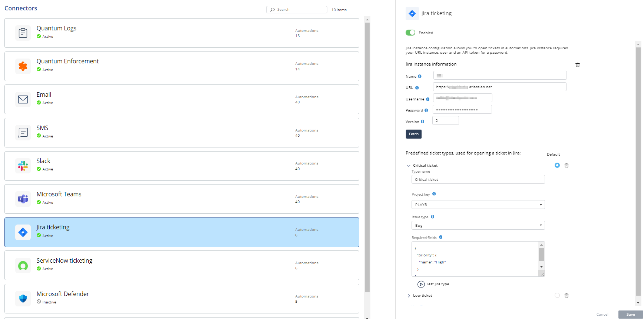The height and width of the screenshot is (319, 644).
Task: Select the SMS connector name
Action: pos(42,128)
